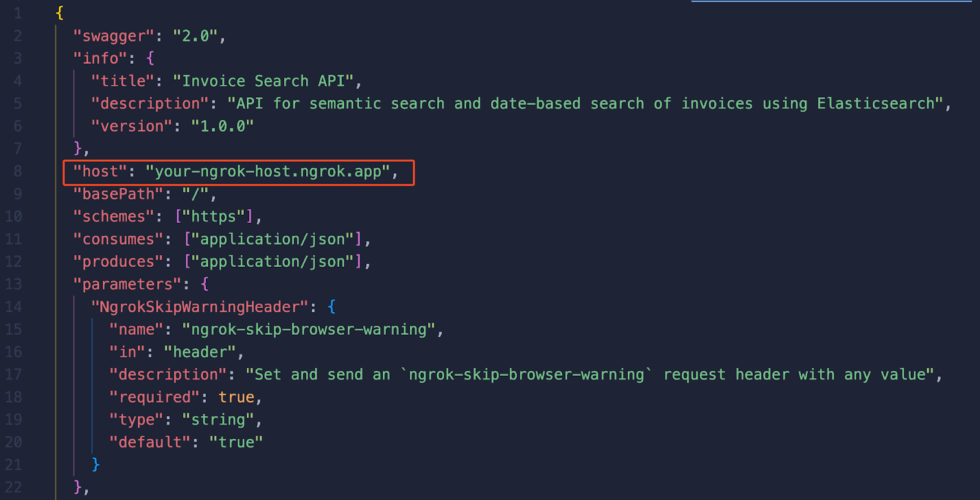Click the "1.0.0" version string
The image size is (980, 500).
(222, 126)
